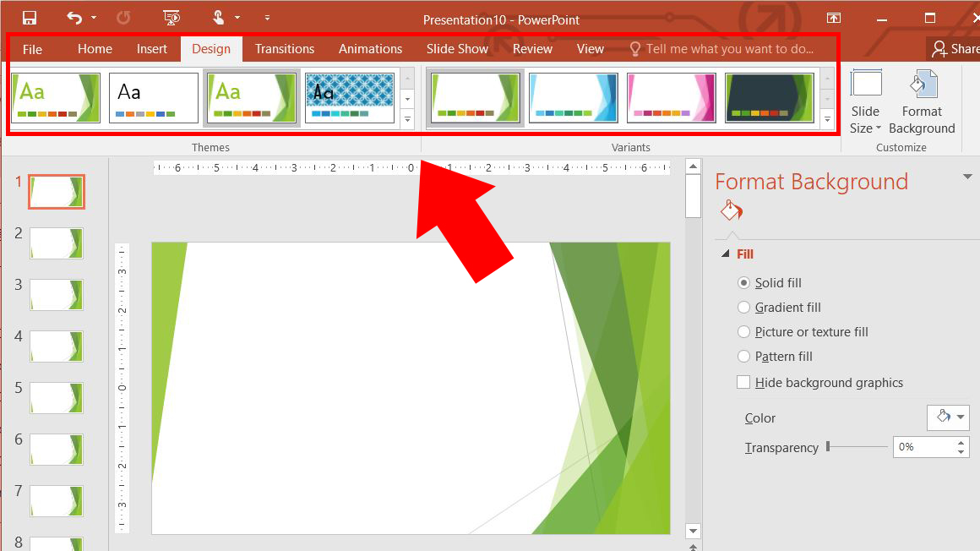Switch to the Insert tab
Viewport: 980px width, 551px height.
pos(152,49)
